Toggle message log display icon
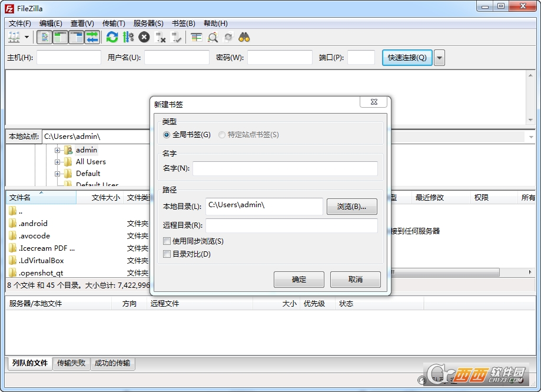 pyautogui.click(x=45, y=37)
